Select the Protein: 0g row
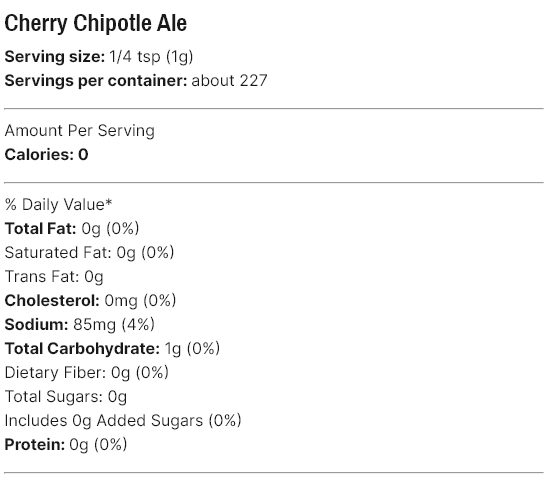Image resolution: width=560 pixels, height=484 pixels. pyautogui.click(x=66, y=445)
